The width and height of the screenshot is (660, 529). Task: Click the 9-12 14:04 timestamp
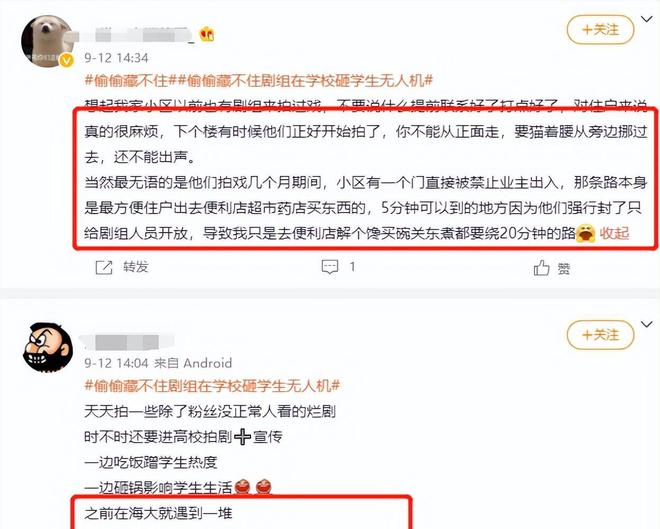[116, 363]
